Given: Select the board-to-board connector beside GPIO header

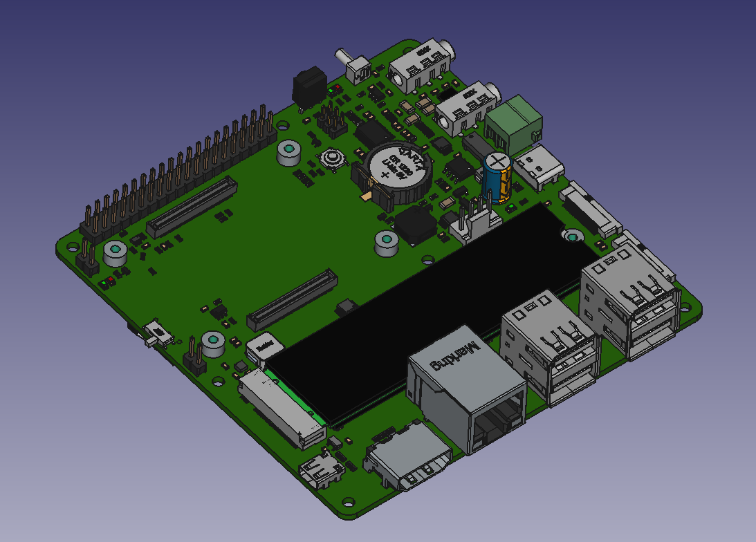Looking at the screenshot, I should (192, 207).
